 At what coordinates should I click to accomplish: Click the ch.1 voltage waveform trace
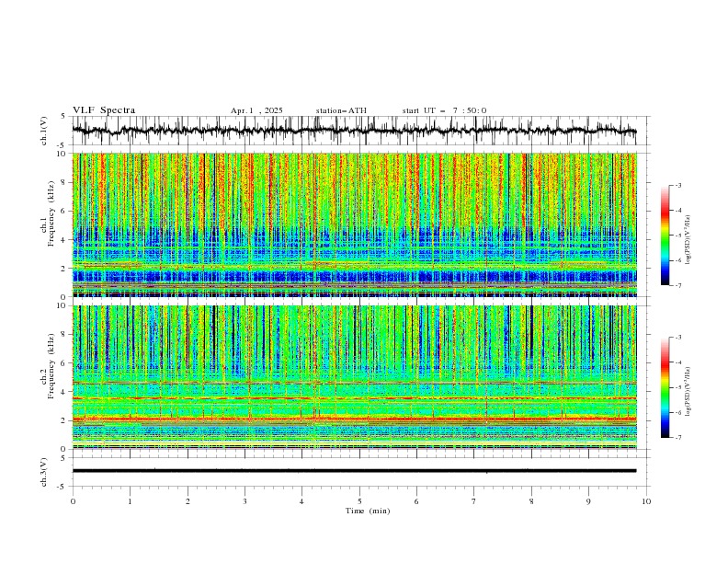point(354,131)
